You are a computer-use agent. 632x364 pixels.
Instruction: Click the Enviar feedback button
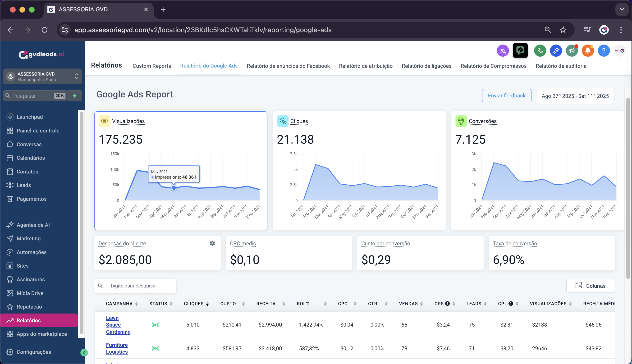coord(507,96)
